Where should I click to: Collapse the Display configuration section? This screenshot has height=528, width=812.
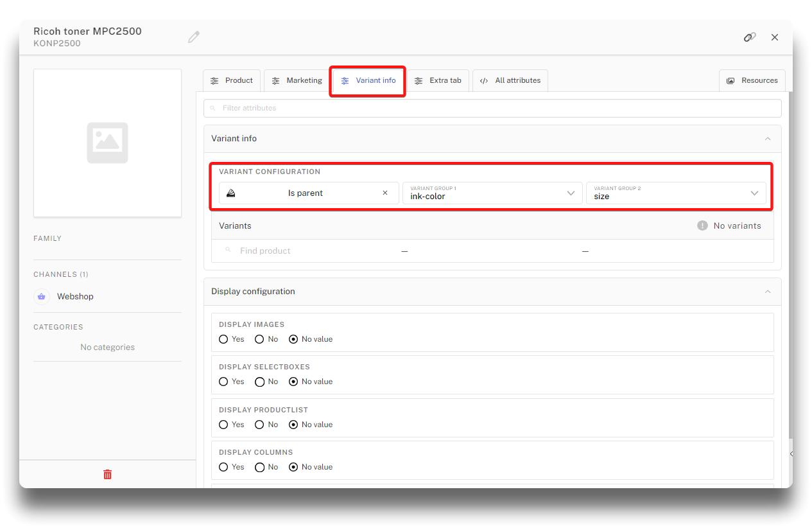click(768, 292)
